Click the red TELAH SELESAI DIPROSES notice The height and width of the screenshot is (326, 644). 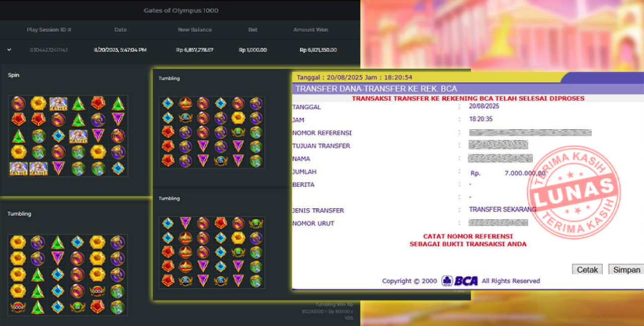[468, 98]
